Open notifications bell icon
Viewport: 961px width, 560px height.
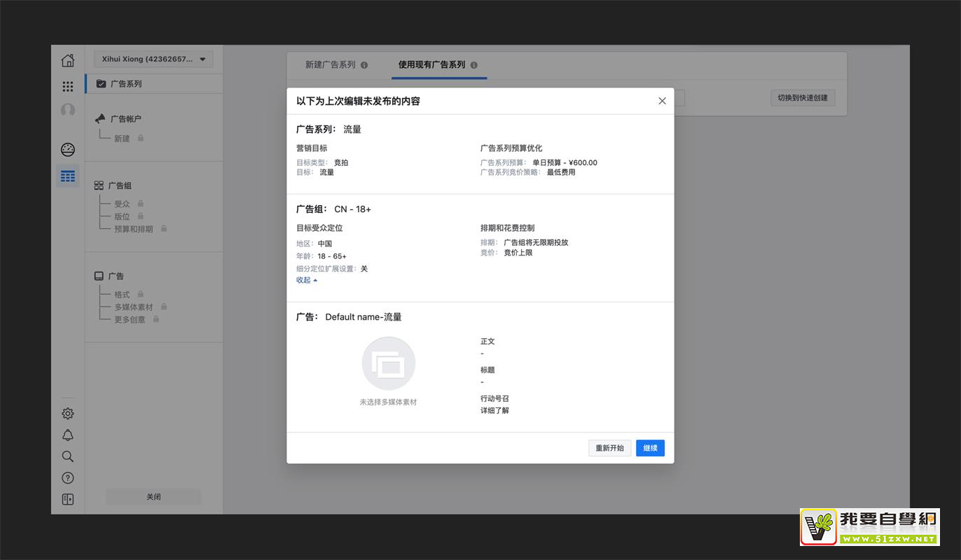point(68,435)
